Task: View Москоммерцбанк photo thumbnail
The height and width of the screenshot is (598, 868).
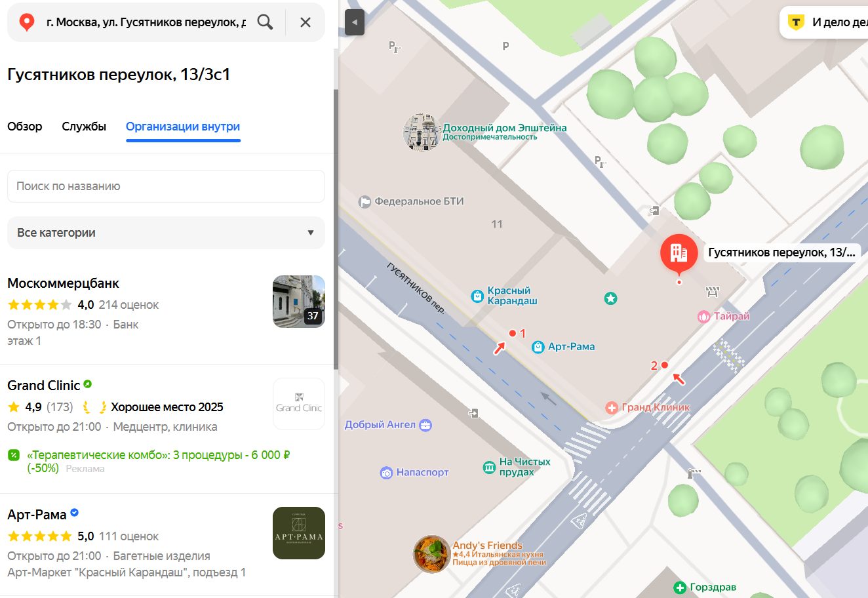Action: click(299, 302)
